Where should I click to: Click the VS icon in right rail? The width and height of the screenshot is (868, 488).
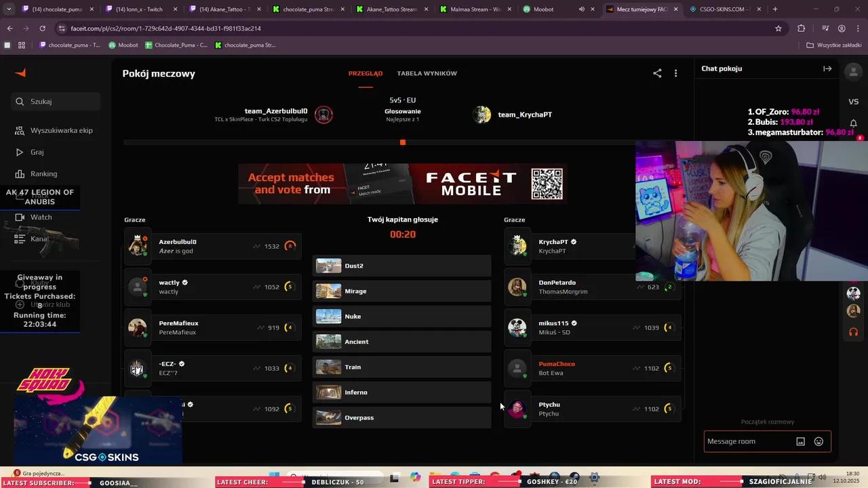point(854,102)
